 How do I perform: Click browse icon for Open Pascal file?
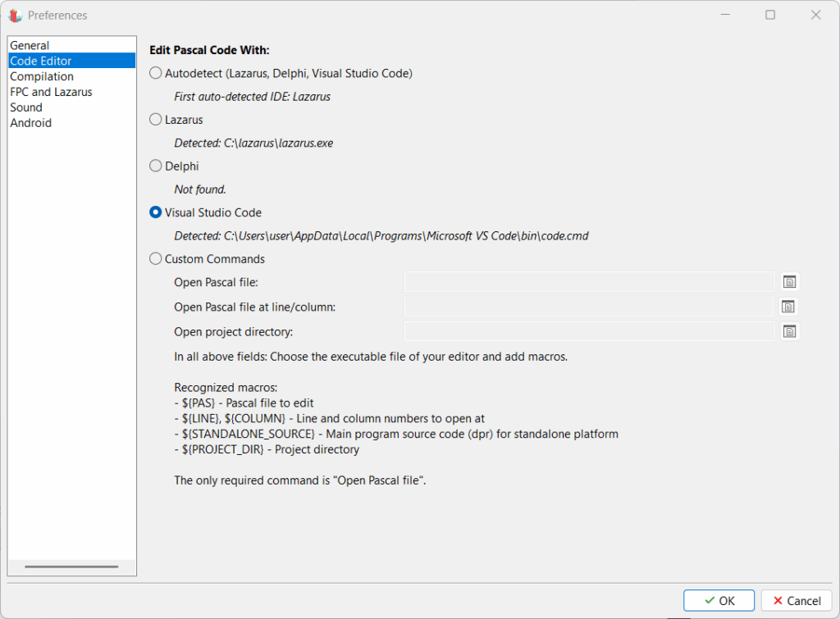(x=789, y=282)
